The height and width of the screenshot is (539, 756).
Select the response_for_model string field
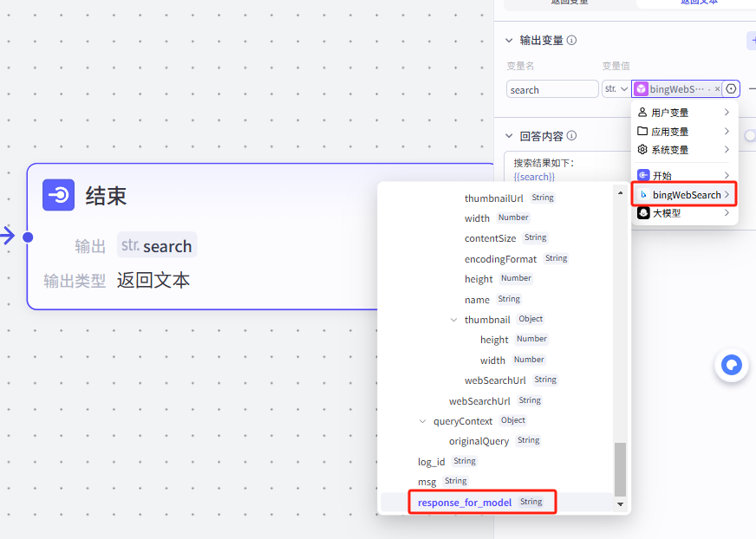tap(465, 503)
